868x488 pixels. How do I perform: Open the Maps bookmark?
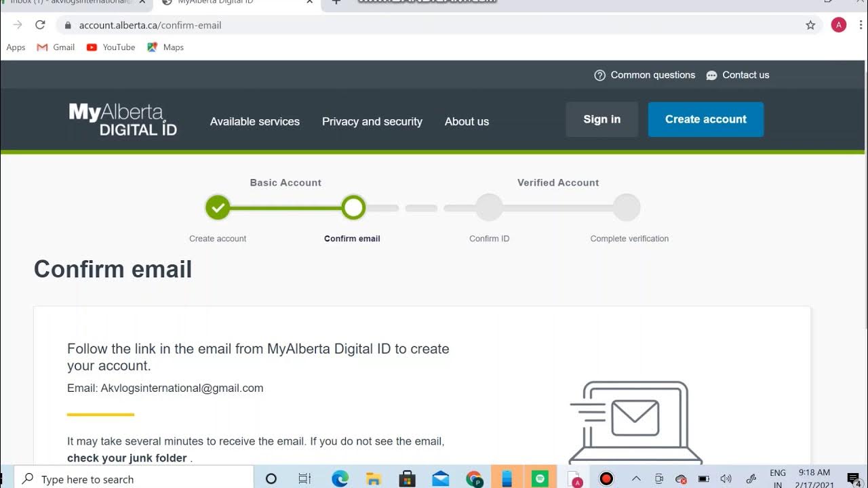[x=165, y=47]
